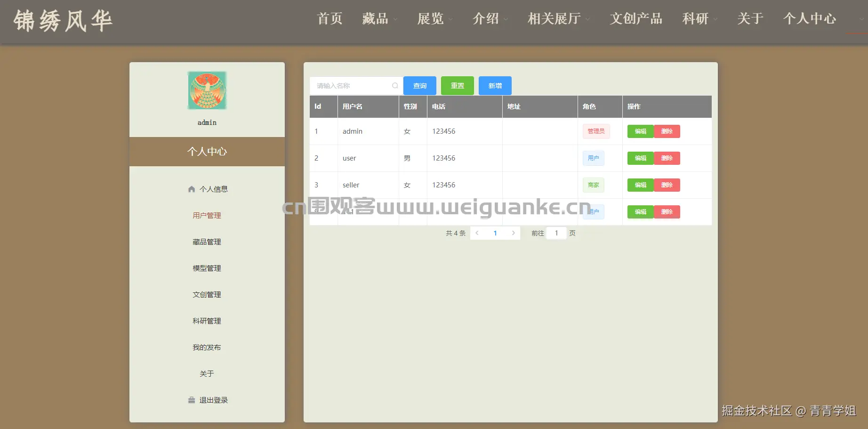This screenshot has width=868, height=429.
Task: Click the 管理员 role badge for admin
Action: [x=596, y=131]
